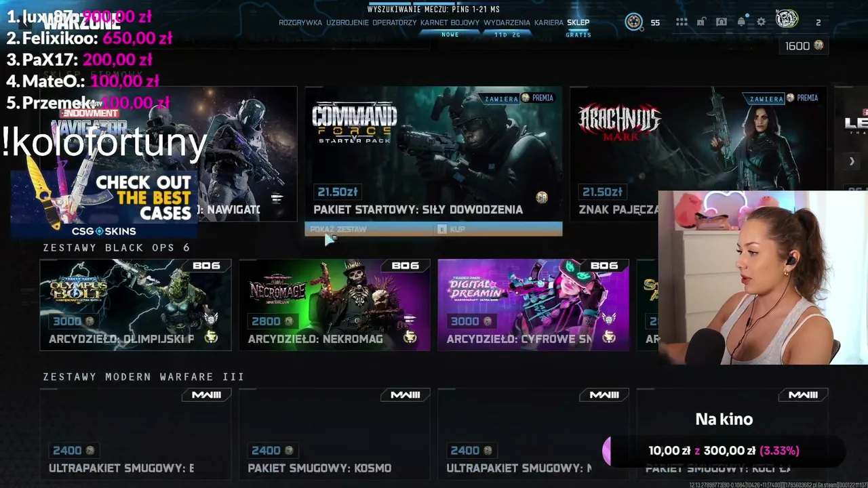Click the BO6 badge on Necromage
Screen dimensions: 868x488
point(405,266)
